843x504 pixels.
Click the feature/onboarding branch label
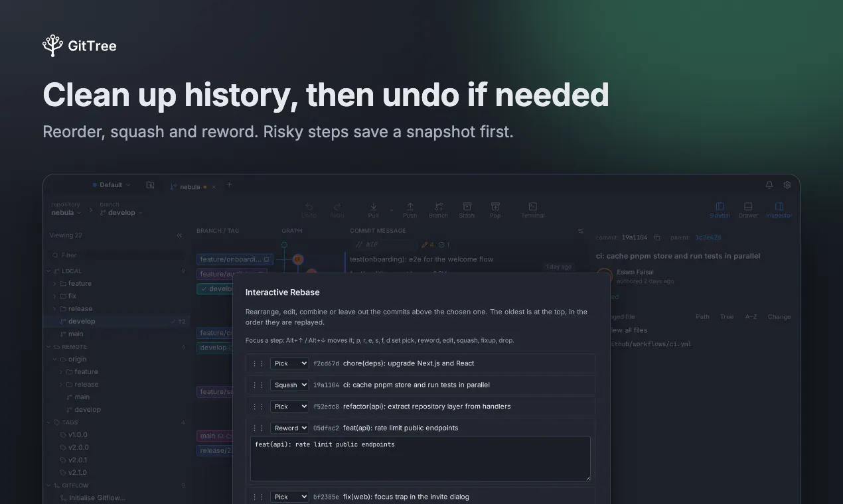[234, 259]
